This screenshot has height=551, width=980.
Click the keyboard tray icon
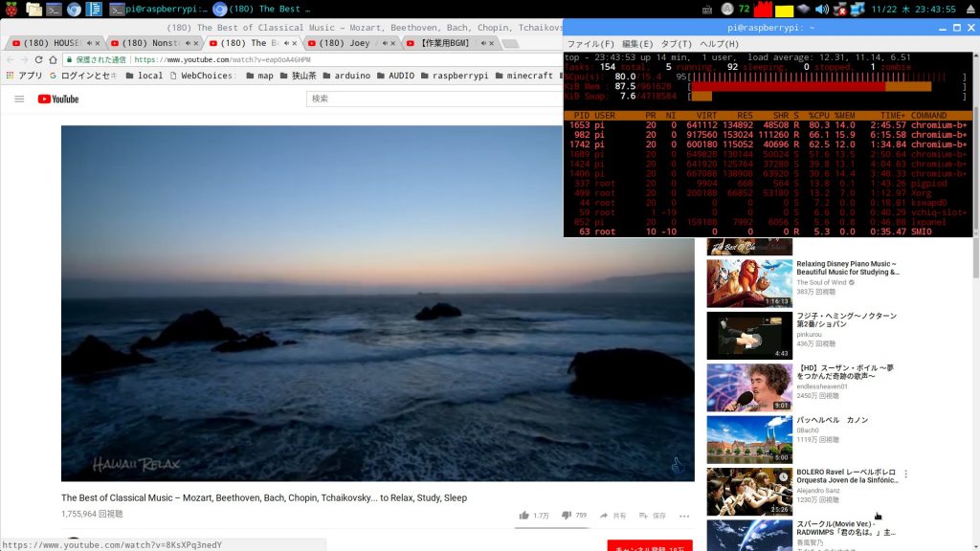tap(707, 10)
